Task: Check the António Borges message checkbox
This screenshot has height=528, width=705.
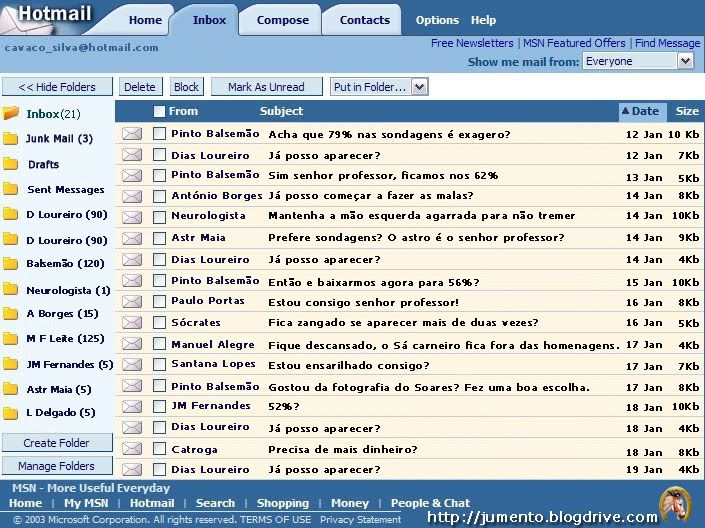Action: click(159, 197)
